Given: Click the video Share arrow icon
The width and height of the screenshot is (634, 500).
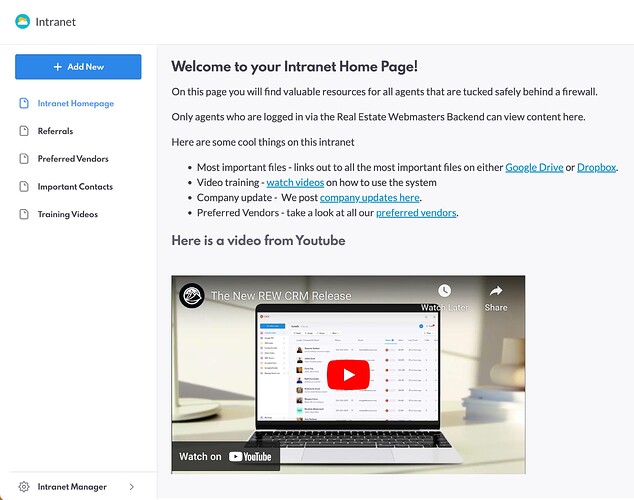Looking at the screenshot, I should click(496, 290).
